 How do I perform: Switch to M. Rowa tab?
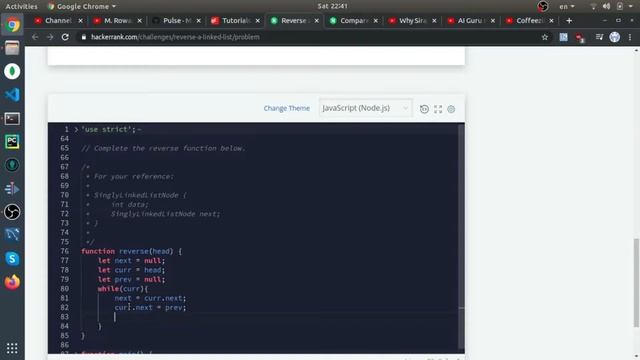point(117,20)
